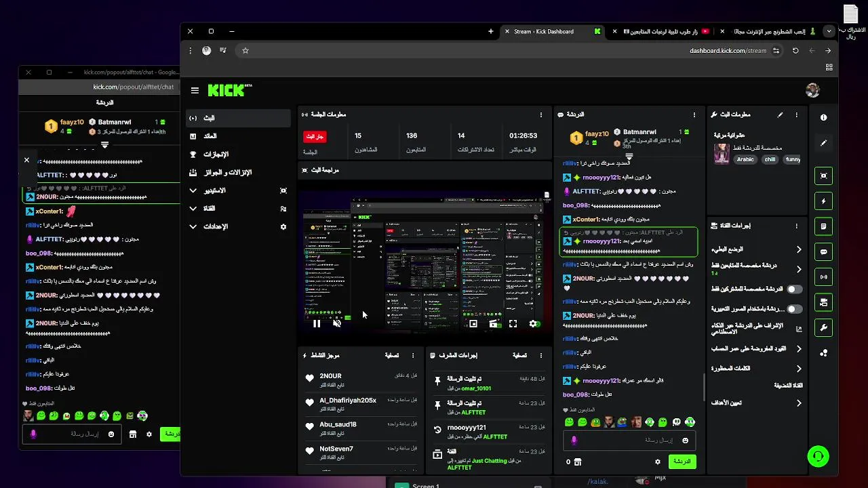Open emoji picker in popout chat window

(x=111, y=434)
